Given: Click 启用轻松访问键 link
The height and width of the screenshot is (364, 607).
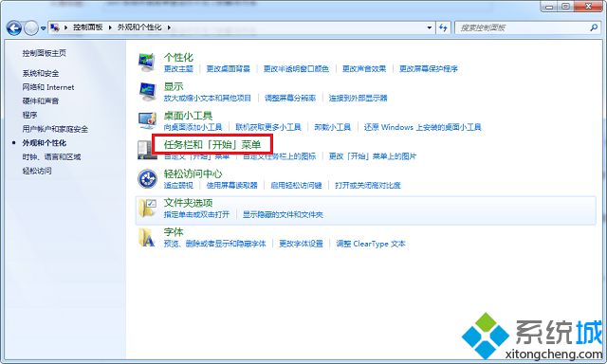Looking at the screenshot, I should 296,185.
